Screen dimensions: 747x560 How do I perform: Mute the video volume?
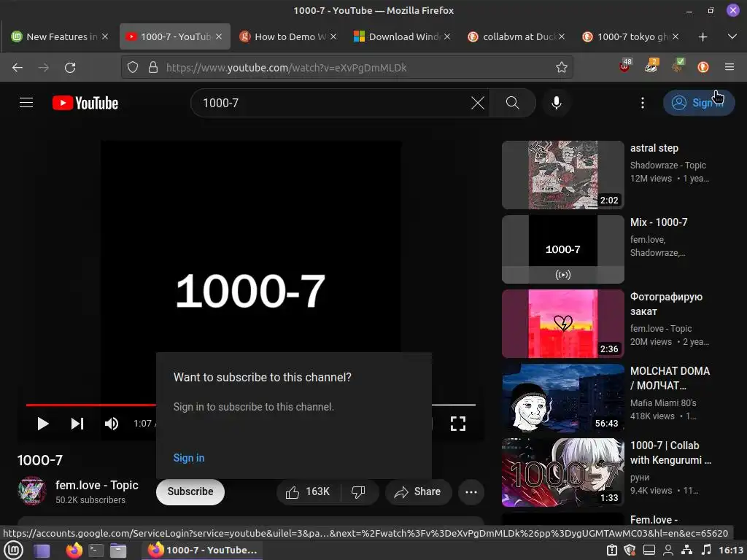pyautogui.click(x=112, y=424)
